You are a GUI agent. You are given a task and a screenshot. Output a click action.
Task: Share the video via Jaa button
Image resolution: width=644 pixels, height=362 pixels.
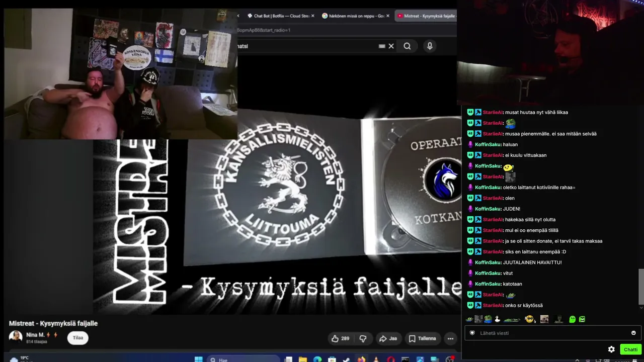pyautogui.click(x=388, y=338)
